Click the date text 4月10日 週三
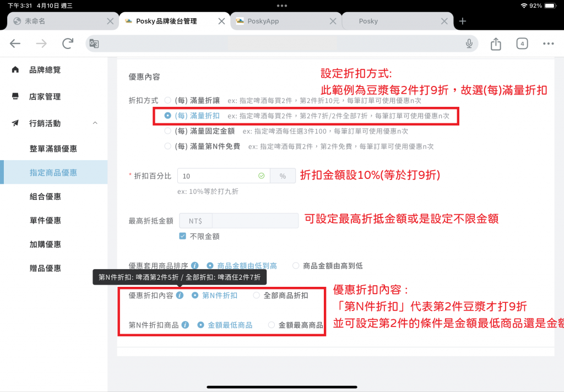This screenshot has height=392, width=564. [55, 6]
